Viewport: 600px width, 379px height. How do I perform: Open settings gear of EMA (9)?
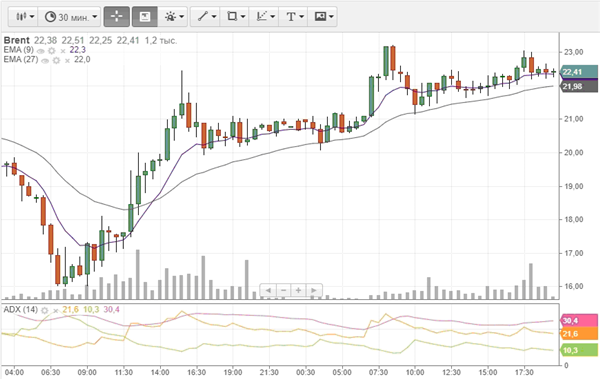(x=52, y=51)
